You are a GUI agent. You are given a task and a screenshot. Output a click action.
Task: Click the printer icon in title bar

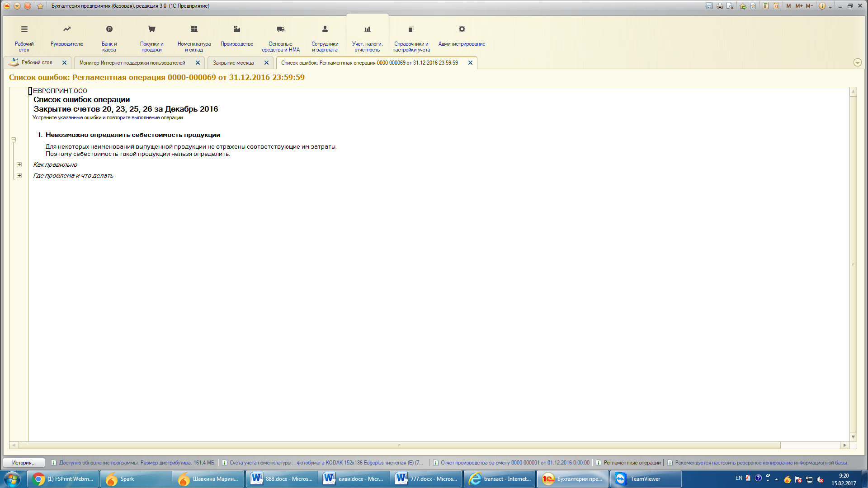[x=720, y=6]
